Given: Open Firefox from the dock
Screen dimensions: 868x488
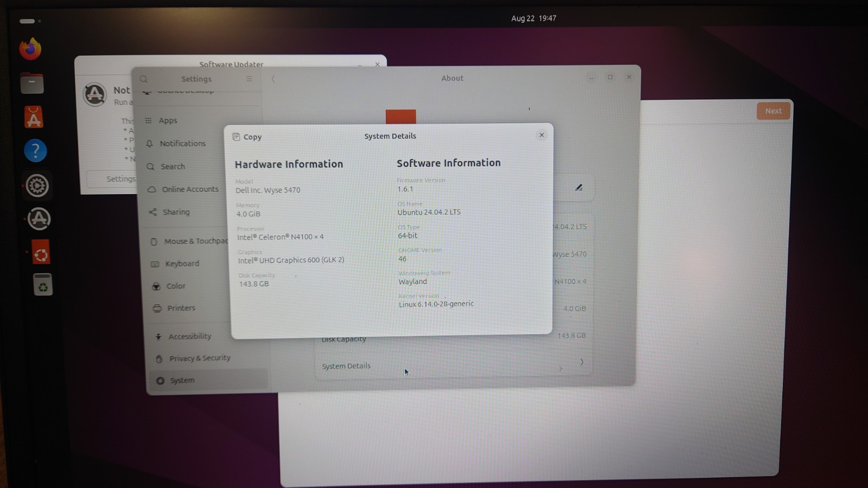Looking at the screenshot, I should click(x=30, y=49).
